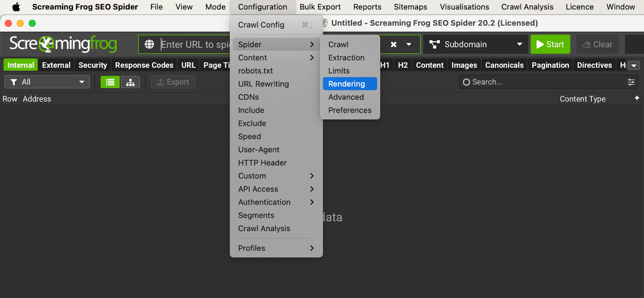Click the Screaming Frog logo
The height and width of the screenshot is (298, 644).
[x=63, y=44]
